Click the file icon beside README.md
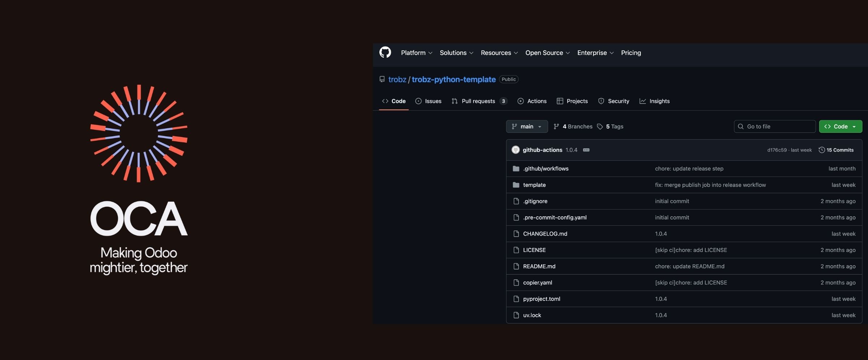The height and width of the screenshot is (360, 868). [516, 266]
